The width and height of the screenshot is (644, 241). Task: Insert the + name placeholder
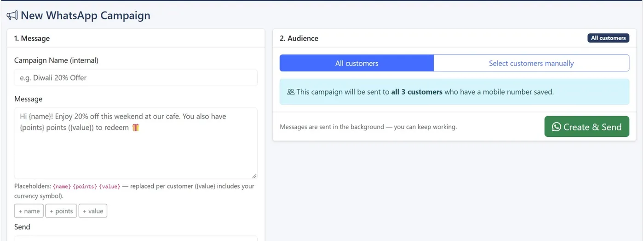pos(29,211)
